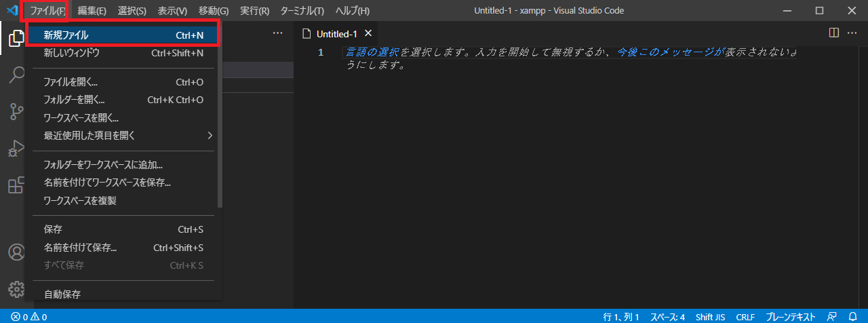The height and width of the screenshot is (323, 868).
Task: Choose ファイルを開く... from the menu
Action: [123, 82]
